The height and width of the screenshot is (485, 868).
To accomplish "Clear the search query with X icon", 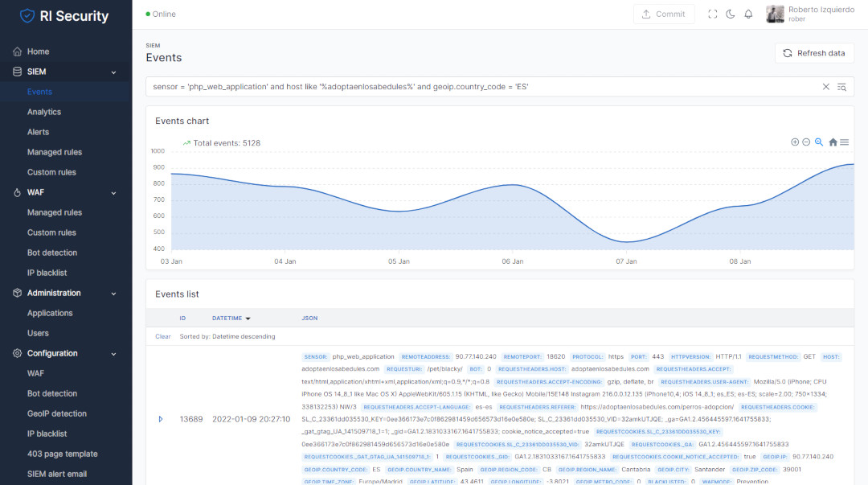I will 826,87.
